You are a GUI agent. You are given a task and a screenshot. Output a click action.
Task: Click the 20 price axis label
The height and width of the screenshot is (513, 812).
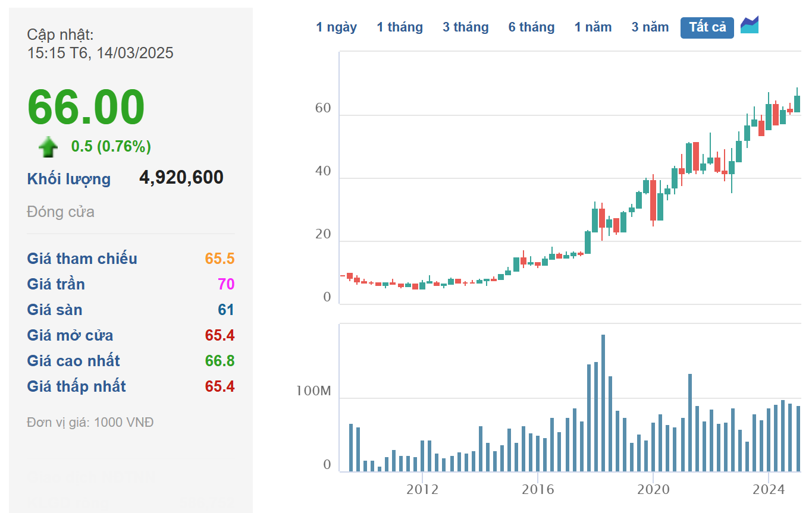click(323, 234)
